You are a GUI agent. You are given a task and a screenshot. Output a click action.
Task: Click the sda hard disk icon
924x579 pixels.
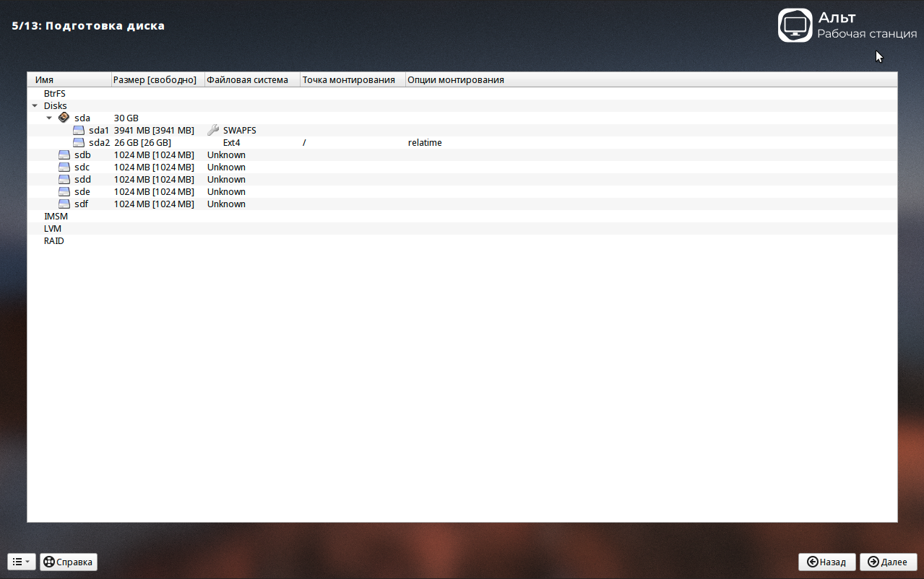[64, 118]
